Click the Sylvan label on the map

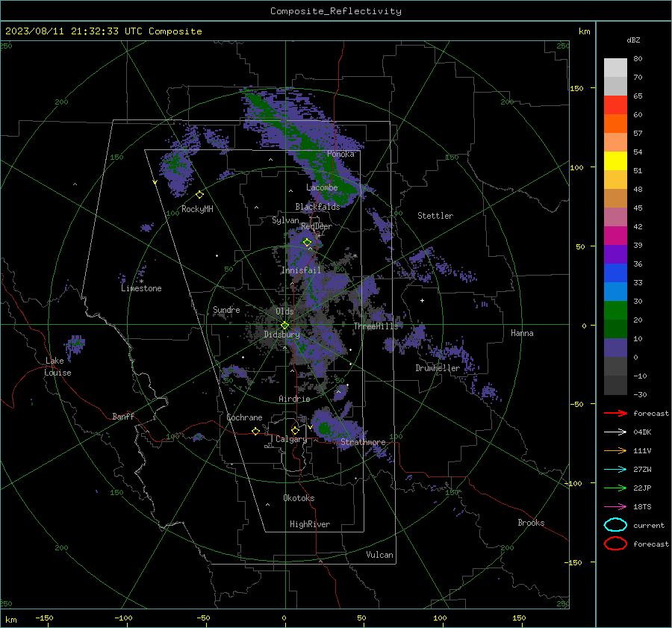click(x=285, y=220)
